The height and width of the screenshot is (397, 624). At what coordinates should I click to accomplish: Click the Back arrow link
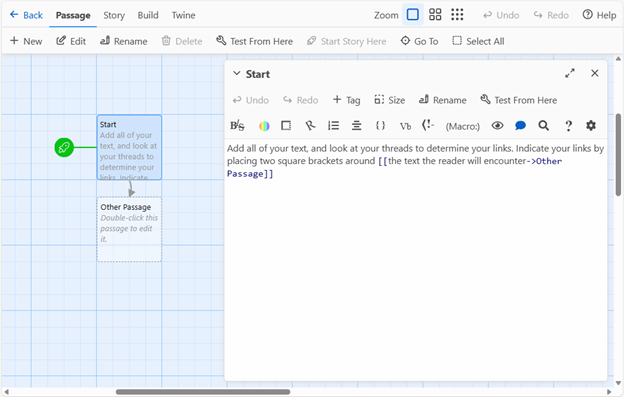click(26, 15)
